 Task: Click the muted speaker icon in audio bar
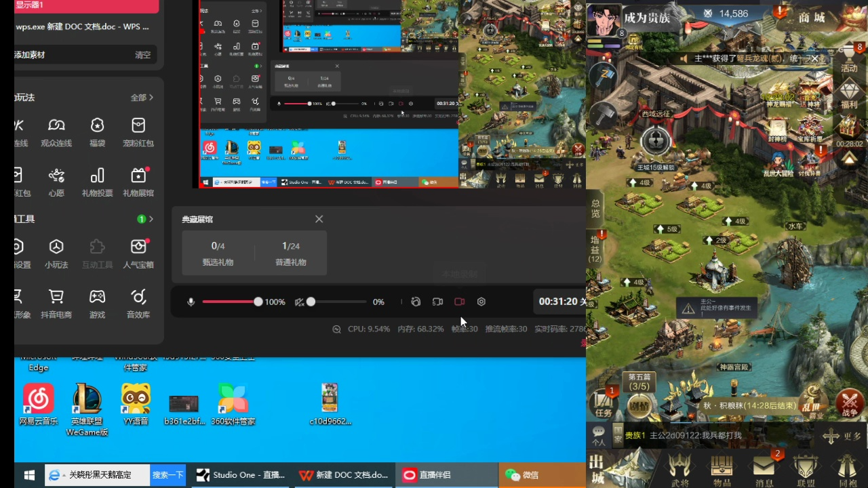tap(299, 302)
